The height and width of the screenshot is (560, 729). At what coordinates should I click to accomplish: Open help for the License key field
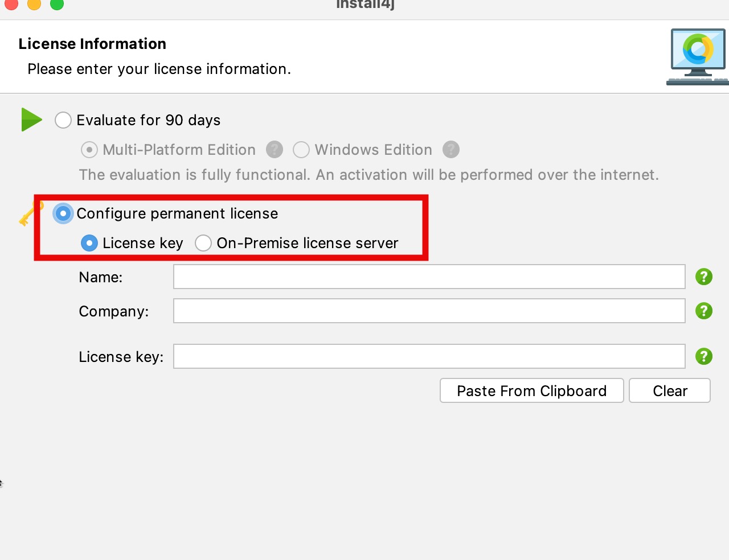tap(704, 356)
